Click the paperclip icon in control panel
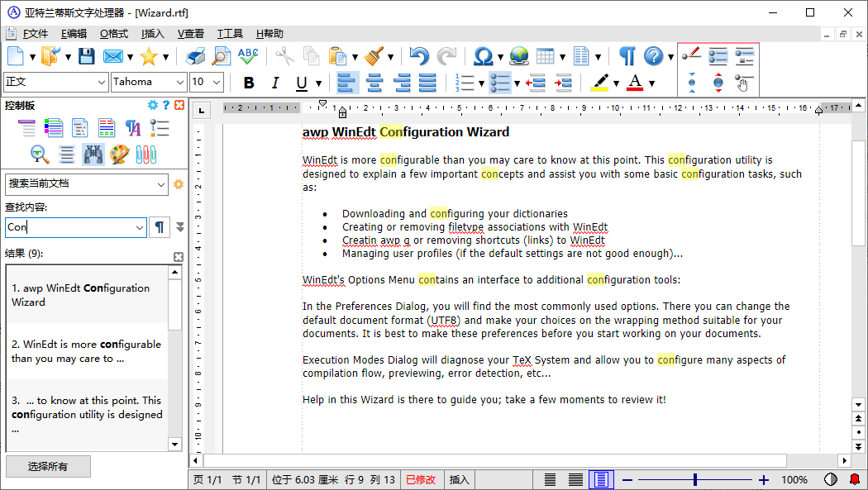Screen dimensions: 868x490 click(146, 154)
